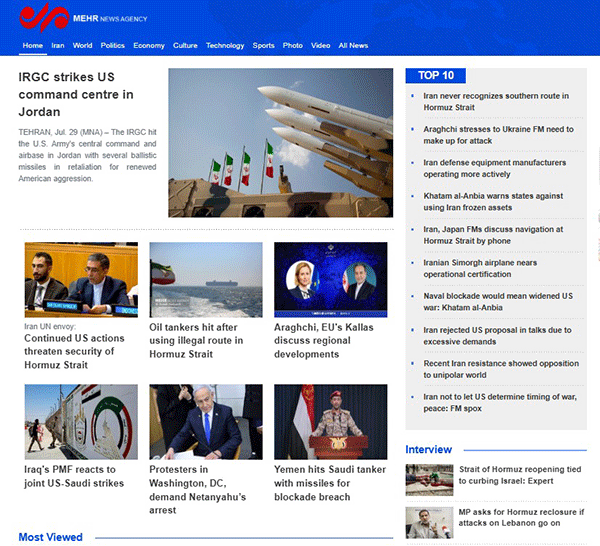Read the TEHRAN, Jul. 29 summary text

point(87,155)
